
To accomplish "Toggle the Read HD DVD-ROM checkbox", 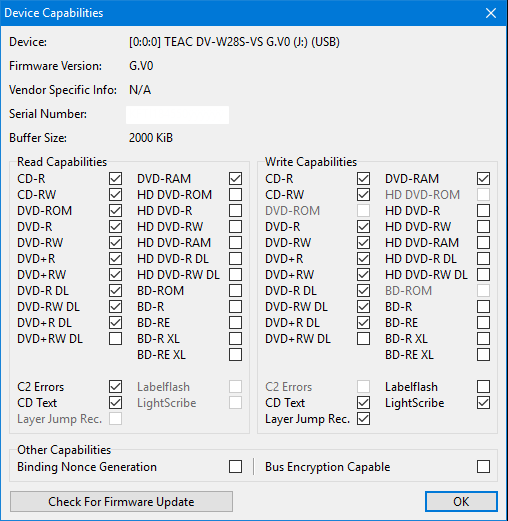I will [235, 195].
